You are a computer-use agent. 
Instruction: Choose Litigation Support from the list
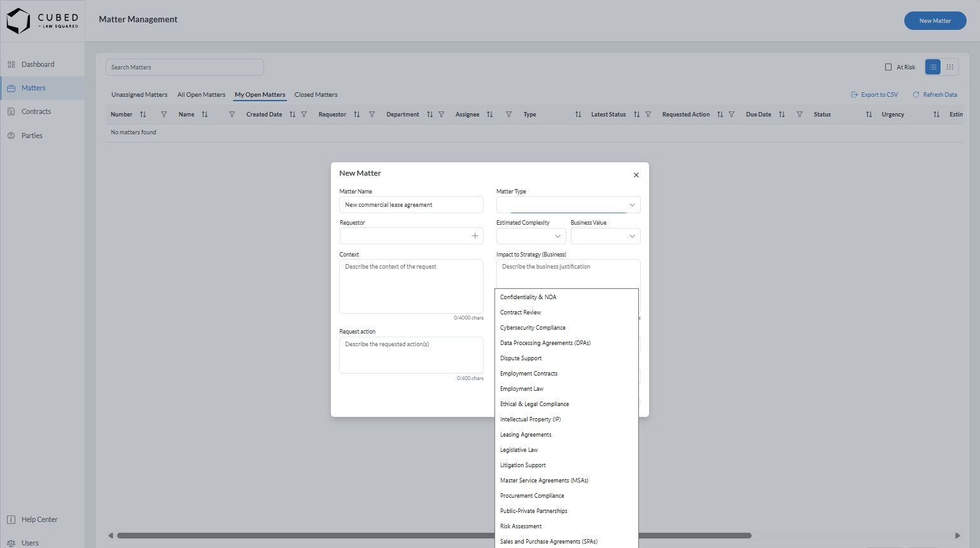[566, 465]
